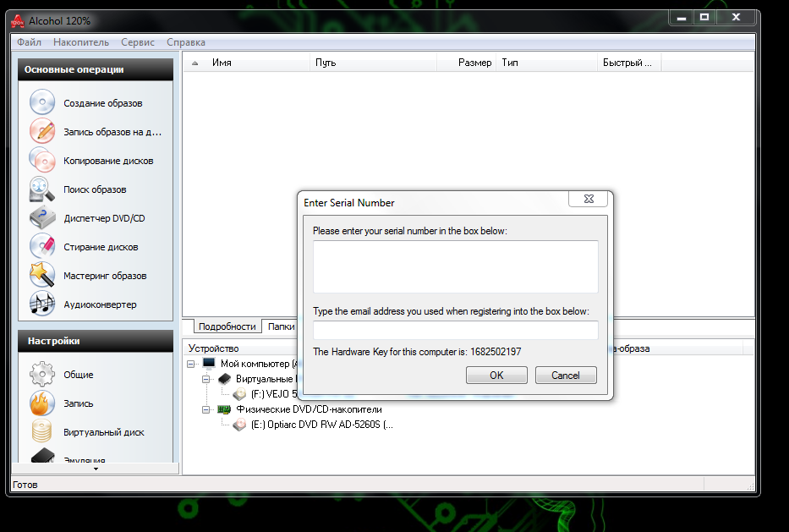The height and width of the screenshot is (532, 789).
Task: Click the serial number text box
Action: [x=455, y=266]
